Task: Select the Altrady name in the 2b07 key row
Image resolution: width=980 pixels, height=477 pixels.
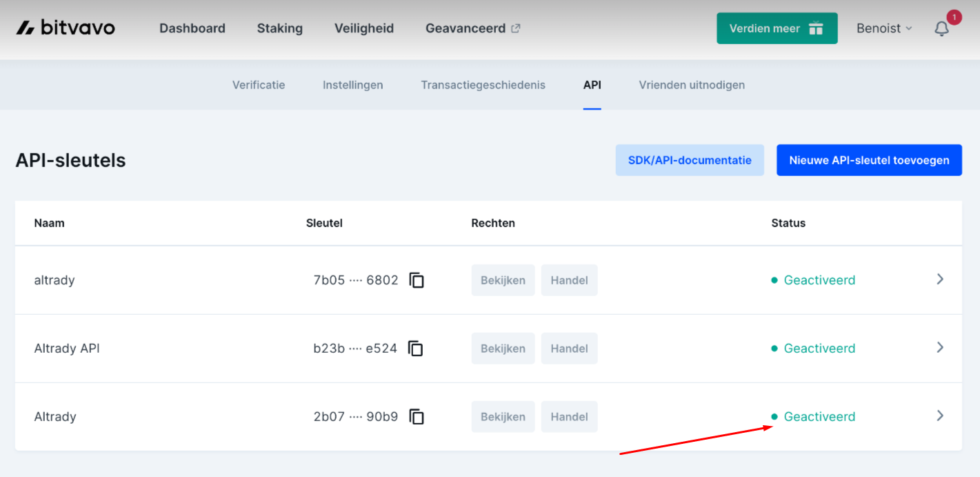Action: click(x=55, y=417)
